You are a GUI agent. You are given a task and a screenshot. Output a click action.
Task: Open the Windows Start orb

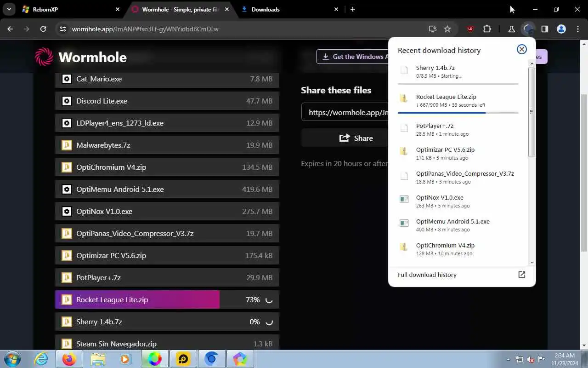[12, 359]
